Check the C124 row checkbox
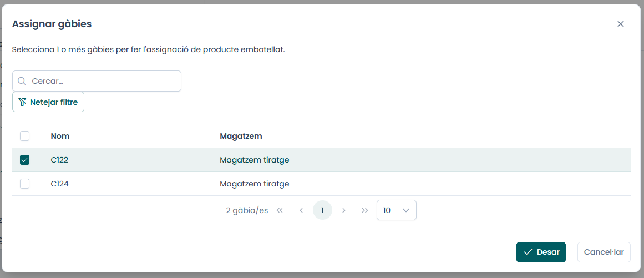This screenshot has height=278, width=644. pos(24,184)
